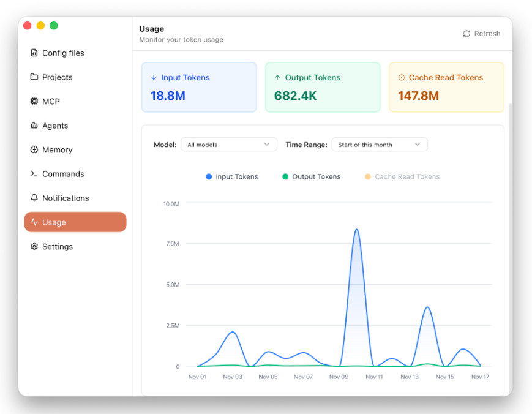
Task: Click the Cache Read Tokens dashed-circle icon
Action: tap(402, 77)
